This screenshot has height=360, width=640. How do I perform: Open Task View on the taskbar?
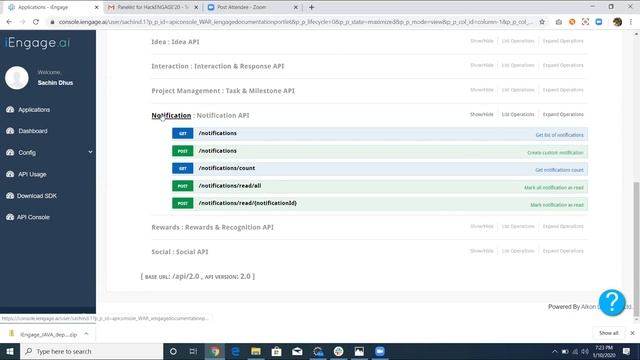point(193,351)
